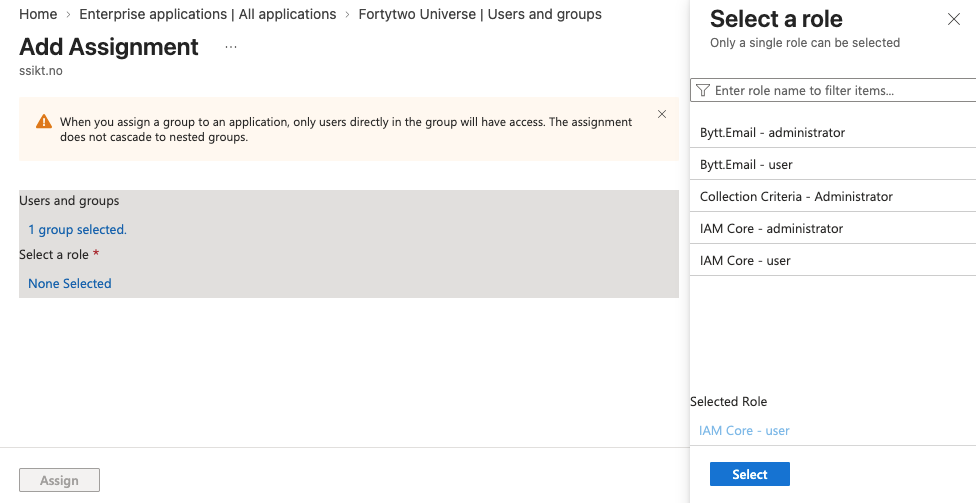Click the nested groups warning message text
This screenshot has height=503, width=976.
click(346, 129)
